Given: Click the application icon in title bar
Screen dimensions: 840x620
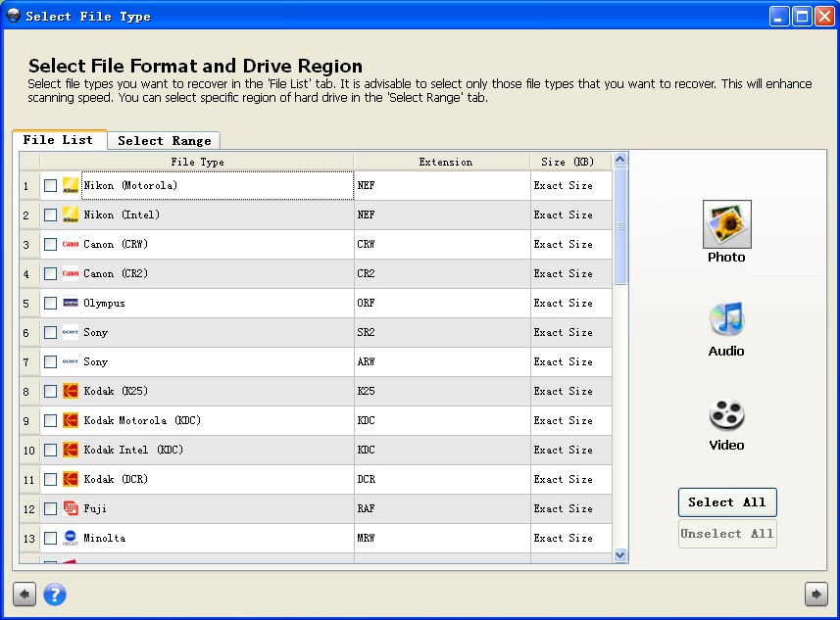Looking at the screenshot, I should click(x=13, y=16).
